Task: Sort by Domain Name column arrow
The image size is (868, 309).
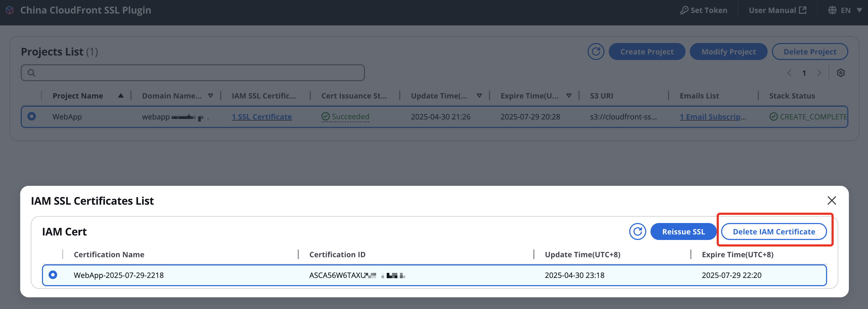Action: coord(211,96)
